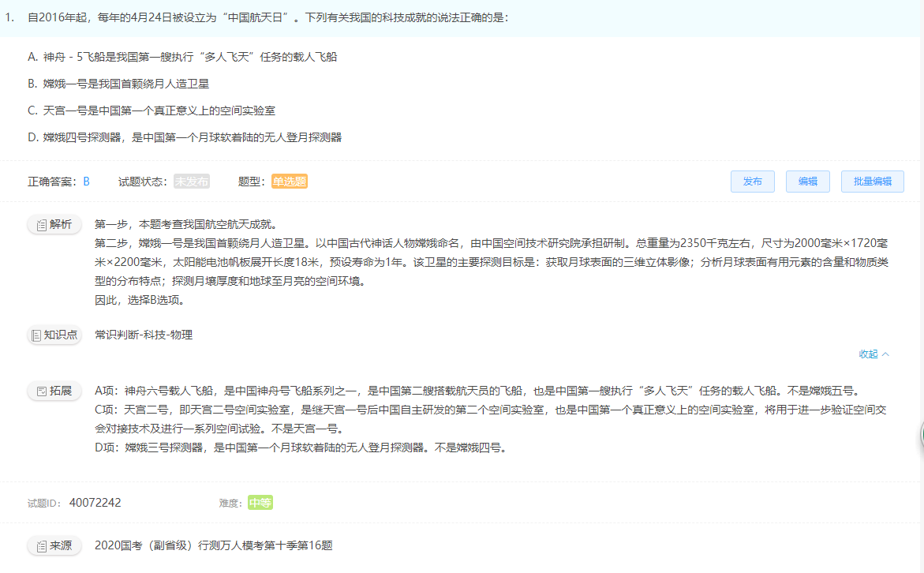
Task: Click the 解析 icon label
Action: tap(54, 225)
